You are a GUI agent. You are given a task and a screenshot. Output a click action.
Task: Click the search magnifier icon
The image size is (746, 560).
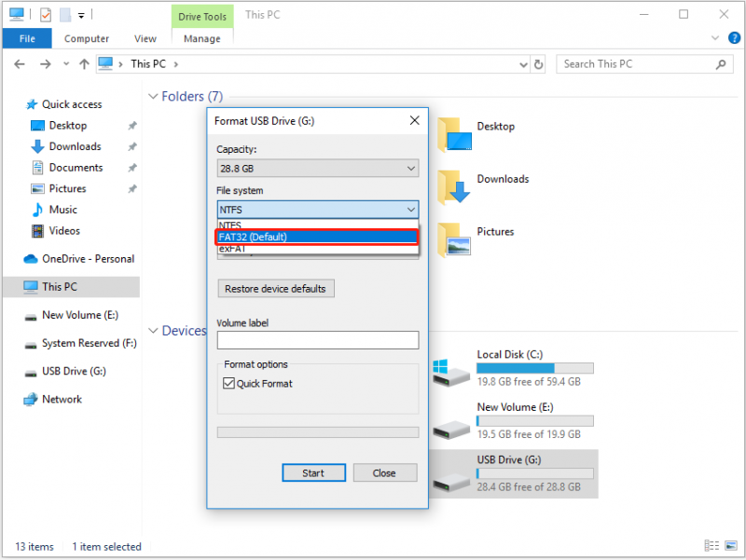(x=721, y=64)
